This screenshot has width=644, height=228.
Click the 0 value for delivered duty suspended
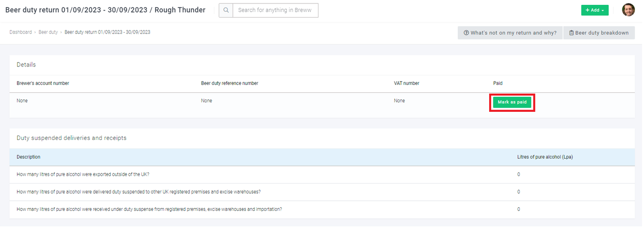(x=519, y=192)
